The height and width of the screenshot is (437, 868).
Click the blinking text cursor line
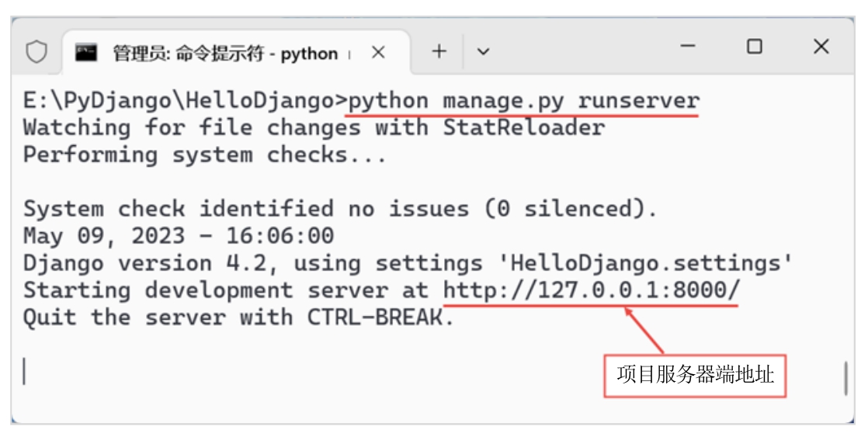point(25,371)
